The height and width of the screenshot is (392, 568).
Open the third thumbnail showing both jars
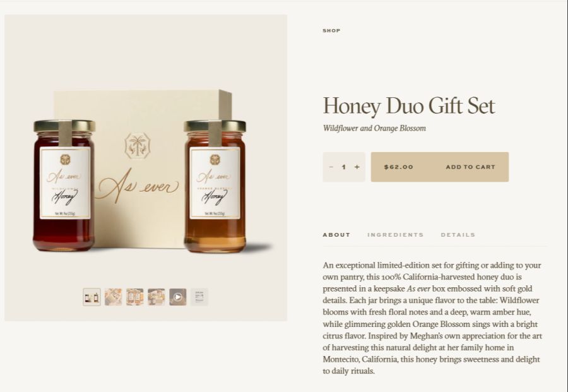point(135,297)
